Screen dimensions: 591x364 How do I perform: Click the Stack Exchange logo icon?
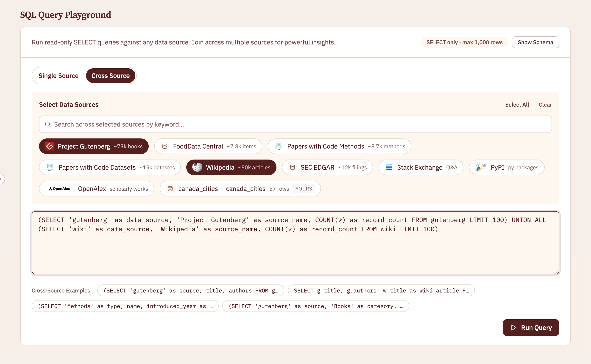pos(389,167)
